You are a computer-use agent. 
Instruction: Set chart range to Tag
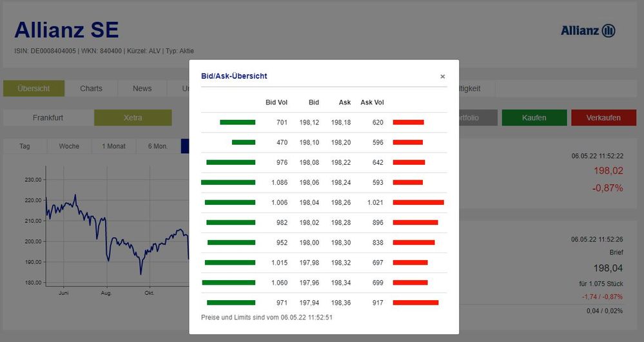(24, 146)
